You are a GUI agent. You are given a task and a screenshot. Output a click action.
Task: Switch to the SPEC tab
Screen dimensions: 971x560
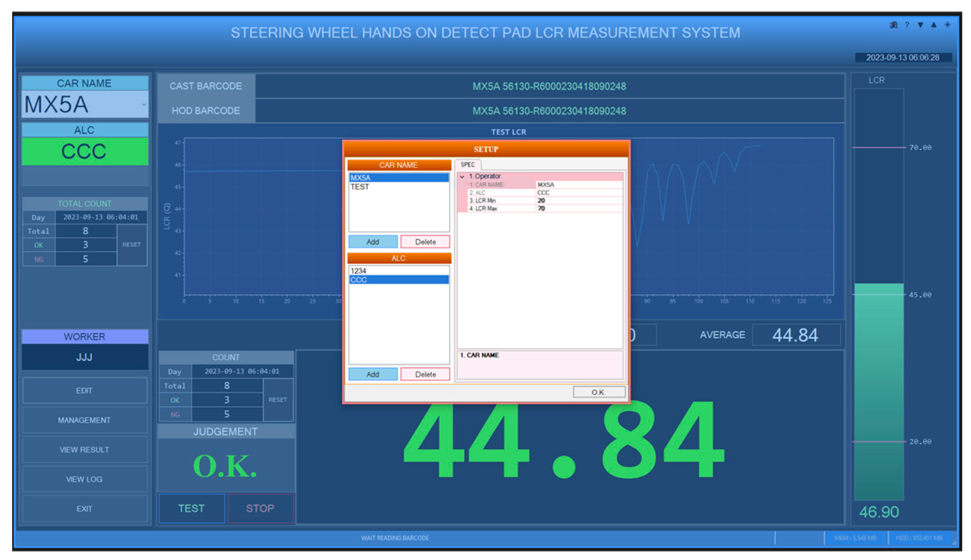468,165
